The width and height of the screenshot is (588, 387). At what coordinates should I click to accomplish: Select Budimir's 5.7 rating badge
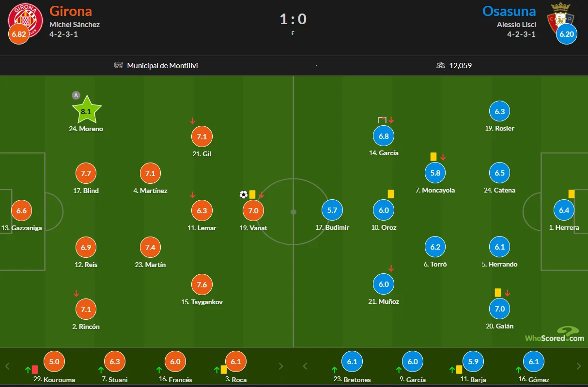coord(332,210)
